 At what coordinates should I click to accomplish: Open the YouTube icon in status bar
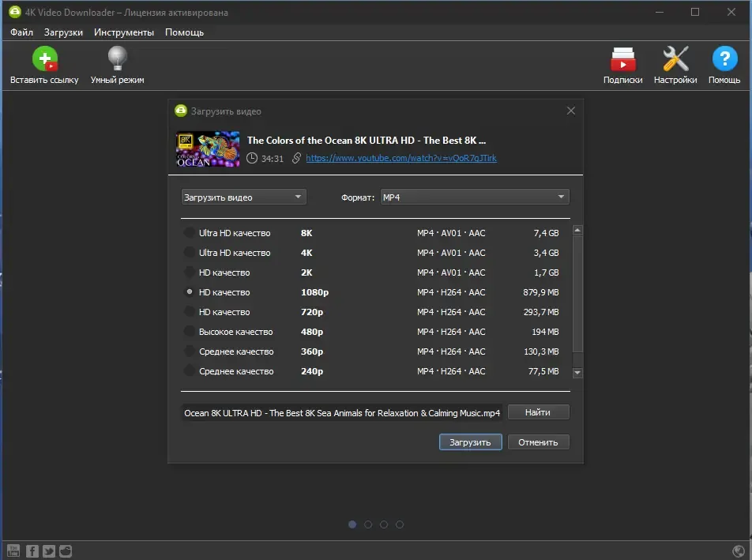click(13, 551)
